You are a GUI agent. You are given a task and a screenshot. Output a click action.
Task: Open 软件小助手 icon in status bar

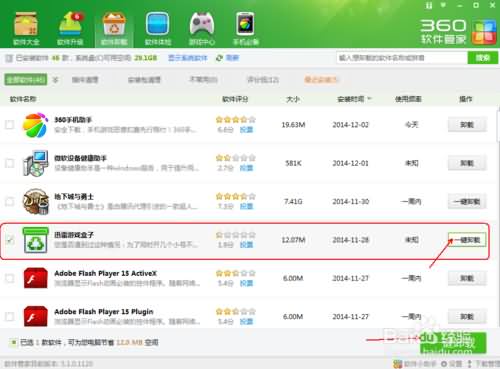tap(398, 364)
